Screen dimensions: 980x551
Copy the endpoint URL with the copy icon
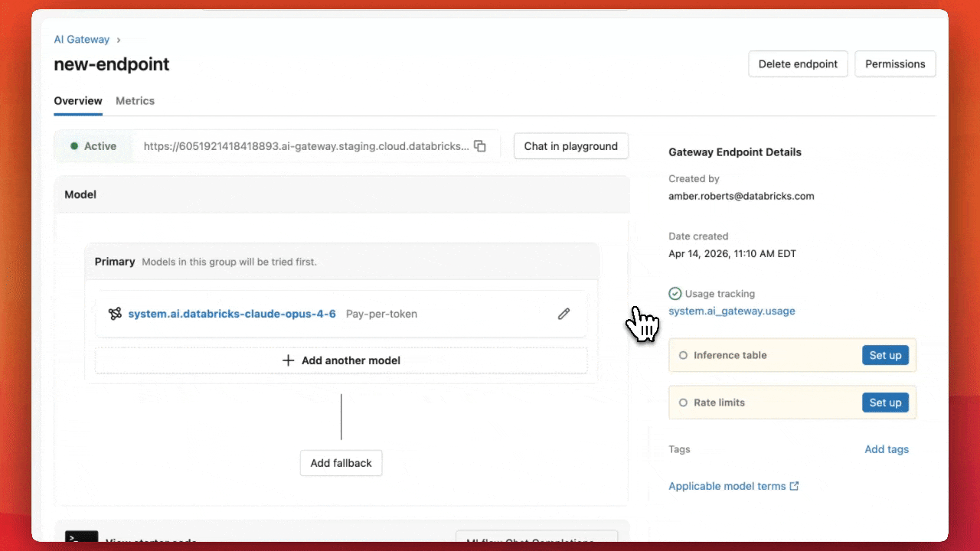(480, 146)
